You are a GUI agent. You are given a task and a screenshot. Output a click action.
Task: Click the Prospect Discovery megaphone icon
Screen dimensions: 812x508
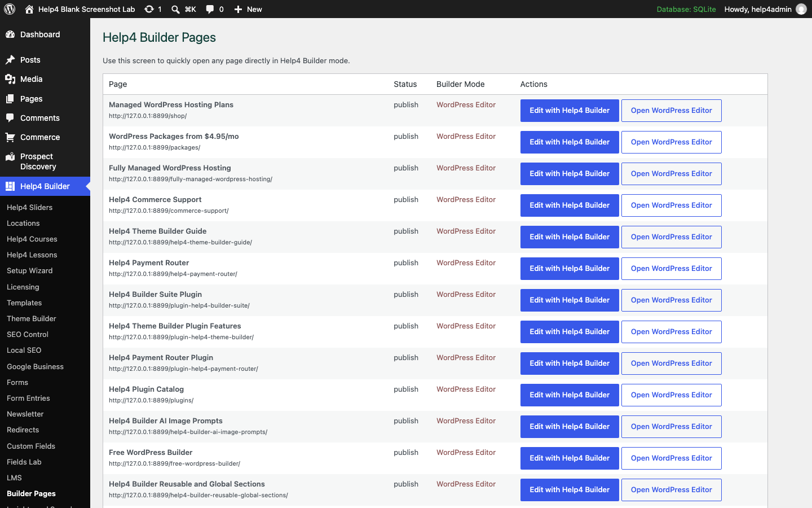(10, 157)
